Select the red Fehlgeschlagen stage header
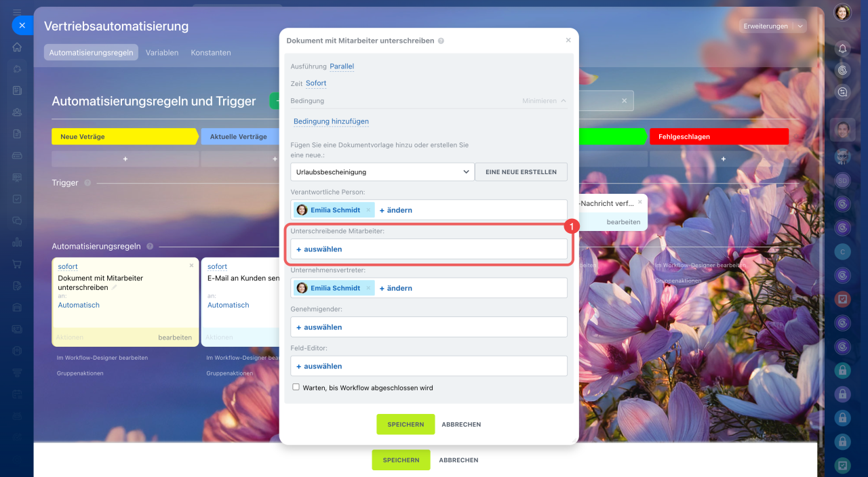 [x=719, y=136]
